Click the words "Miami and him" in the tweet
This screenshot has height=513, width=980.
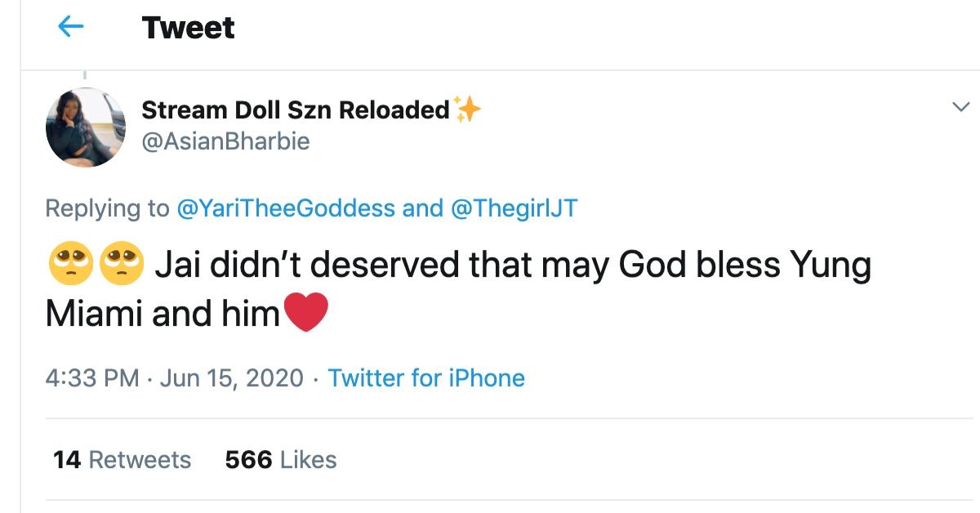[x=163, y=314]
